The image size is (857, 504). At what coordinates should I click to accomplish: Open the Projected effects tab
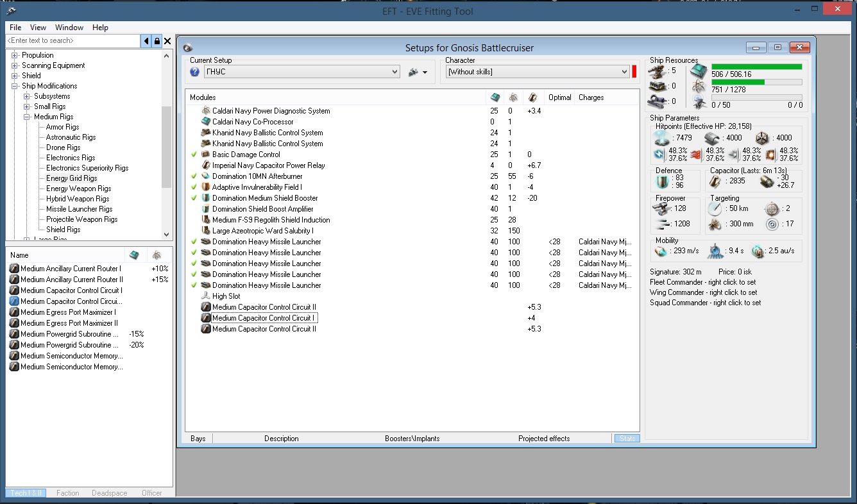(x=544, y=439)
